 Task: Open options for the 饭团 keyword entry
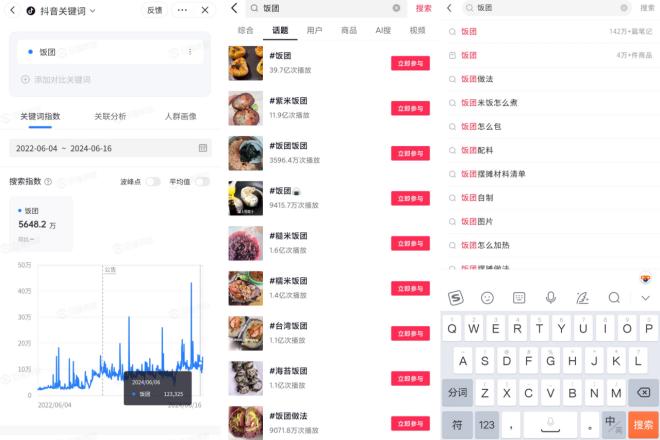click(190, 52)
